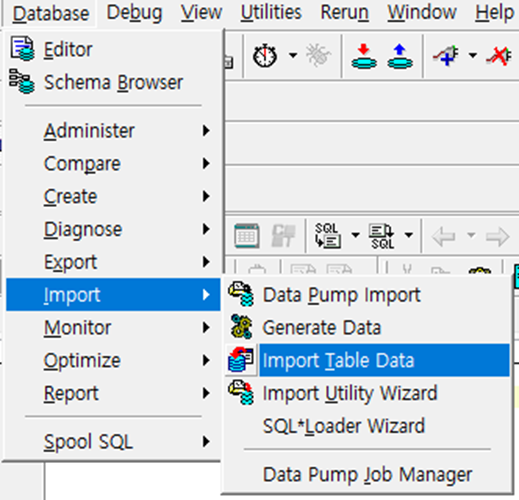Image resolution: width=519 pixels, height=500 pixels.
Task: Click the Editor menu icon
Action: tap(22, 49)
